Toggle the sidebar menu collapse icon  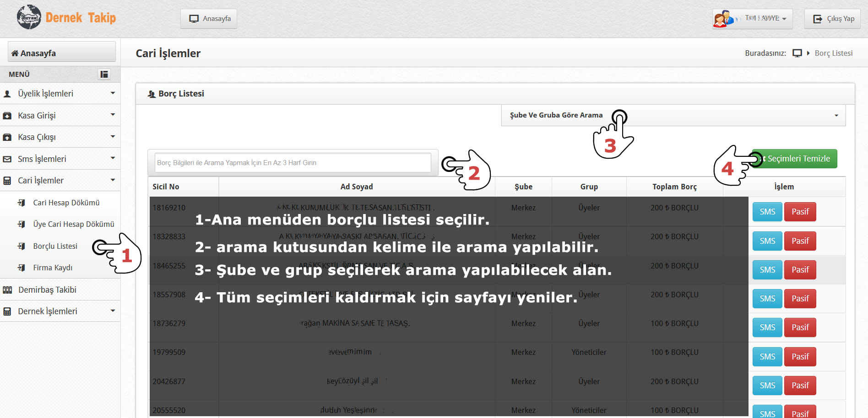click(x=104, y=74)
